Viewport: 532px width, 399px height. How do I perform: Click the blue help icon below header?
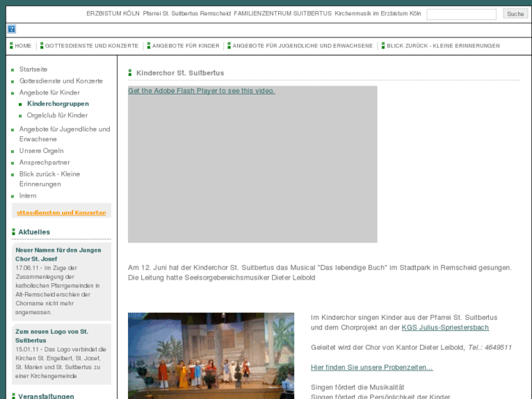click(12, 29)
